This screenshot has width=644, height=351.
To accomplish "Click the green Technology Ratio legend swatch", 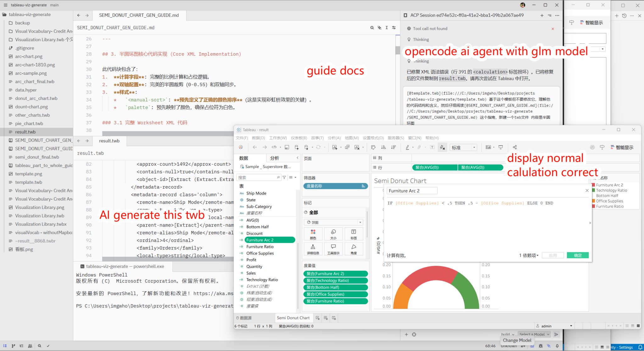I will coord(593,190).
